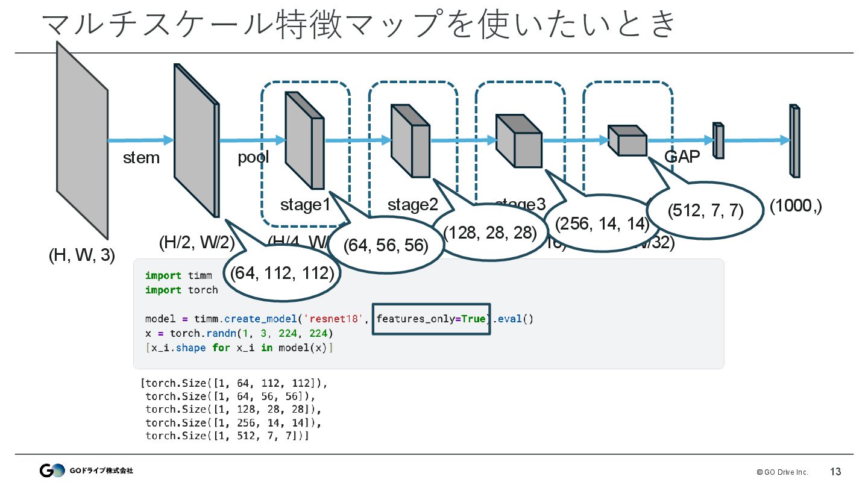Click the "[x_i.shape for x_i in model(x)]" line
Screen dimensions: 868x488
[239, 348]
